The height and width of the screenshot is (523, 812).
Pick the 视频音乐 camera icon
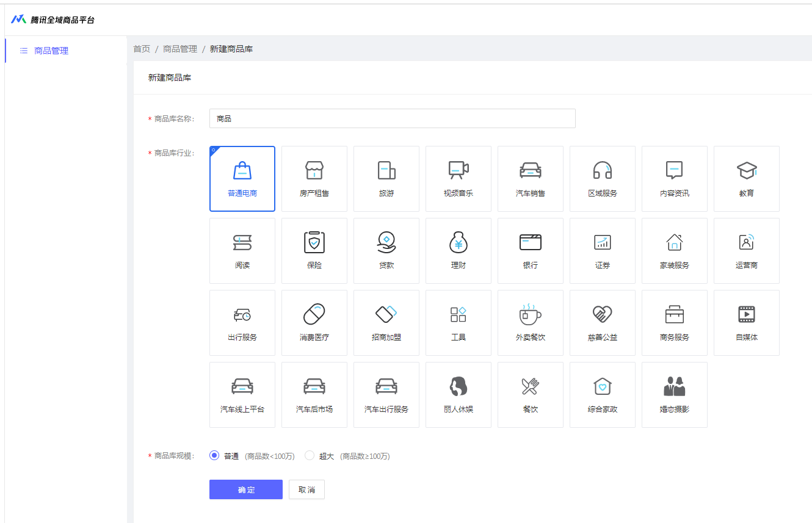click(x=459, y=171)
